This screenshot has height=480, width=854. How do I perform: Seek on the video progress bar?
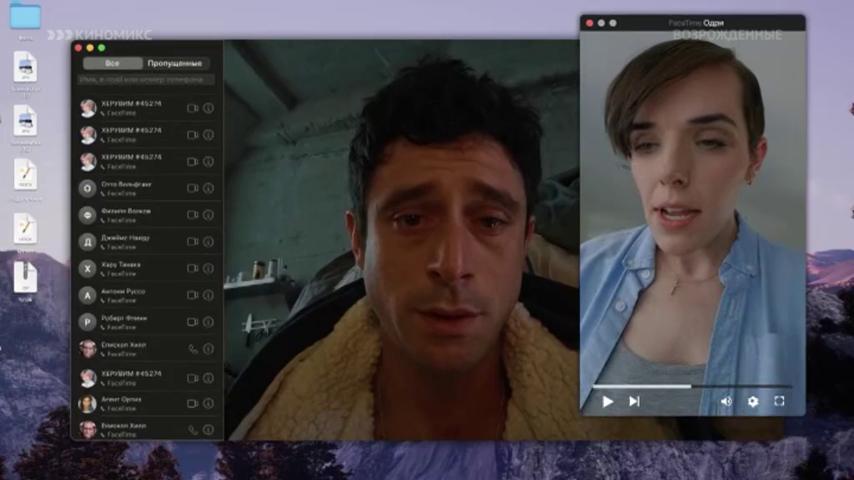click(x=692, y=386)
